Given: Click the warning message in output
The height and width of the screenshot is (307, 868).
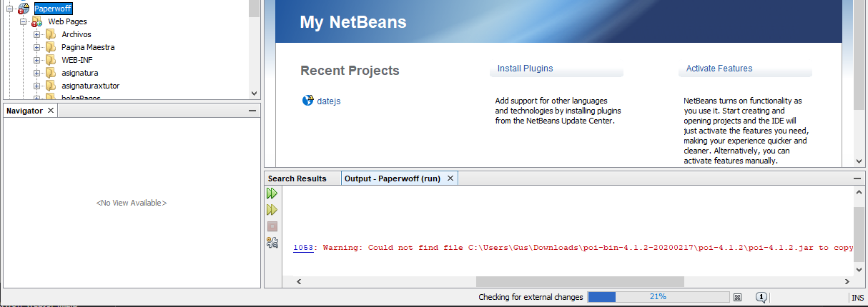Looking at the screenshot, I should (x=588, y=248).
